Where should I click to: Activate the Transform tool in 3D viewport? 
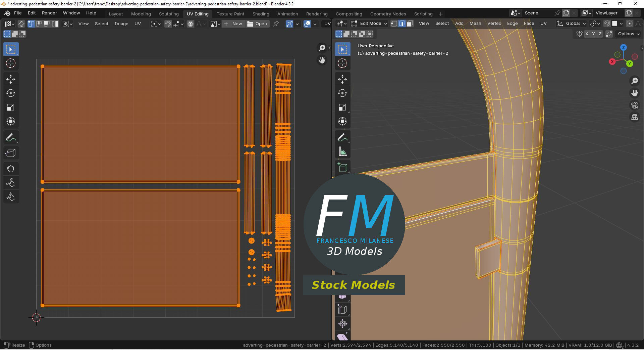point(342,121)
